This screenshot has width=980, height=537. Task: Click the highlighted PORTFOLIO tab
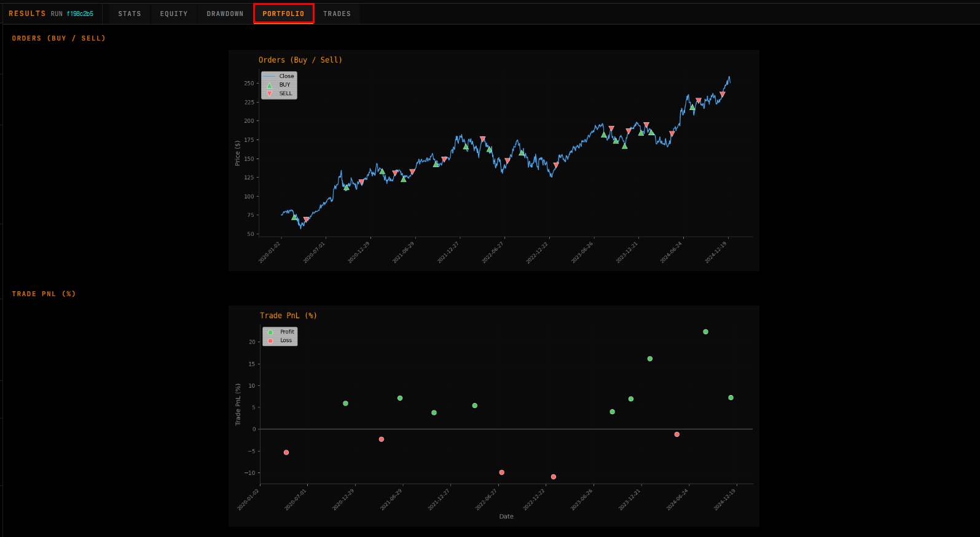point(283,14)
